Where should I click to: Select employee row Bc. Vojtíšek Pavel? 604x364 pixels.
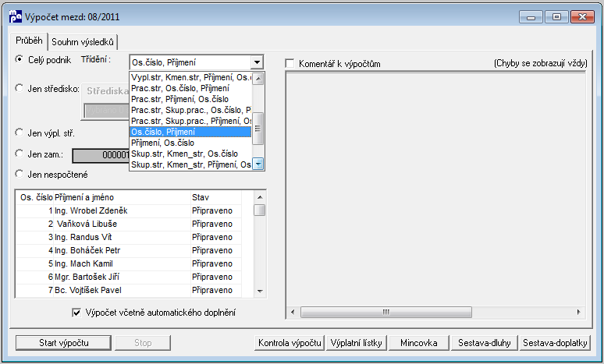[x=129, y=290]
